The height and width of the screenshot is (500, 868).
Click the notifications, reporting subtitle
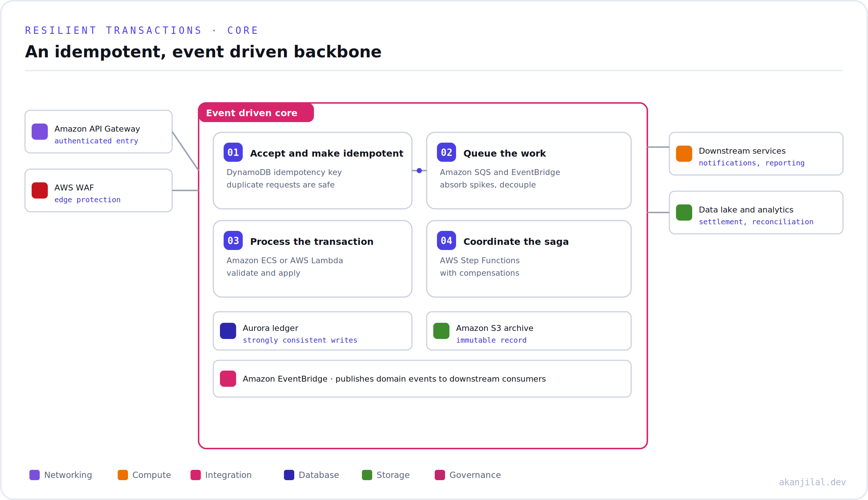pyautogui.click(x=752, y=163)
